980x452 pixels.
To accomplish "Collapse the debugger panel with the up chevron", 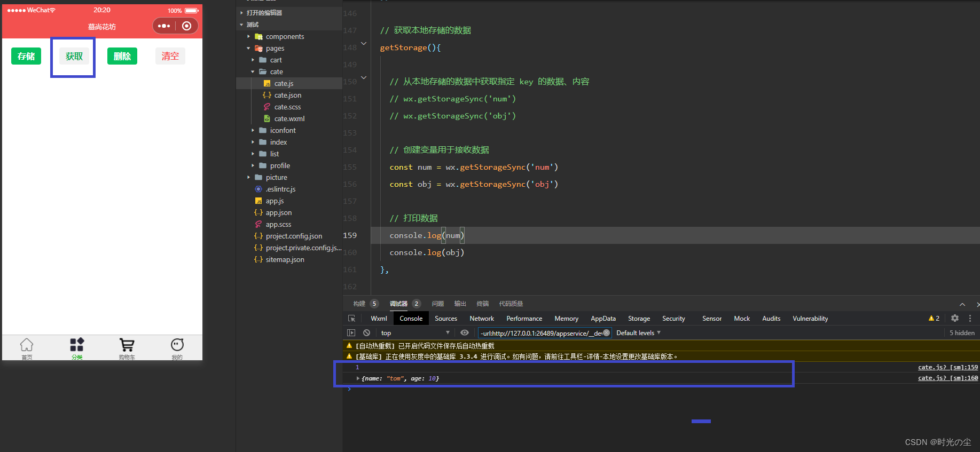I will point(962,304).
